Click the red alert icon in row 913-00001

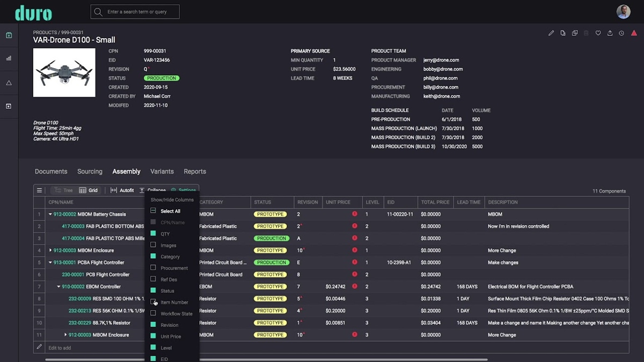click(x=355, y=262)
